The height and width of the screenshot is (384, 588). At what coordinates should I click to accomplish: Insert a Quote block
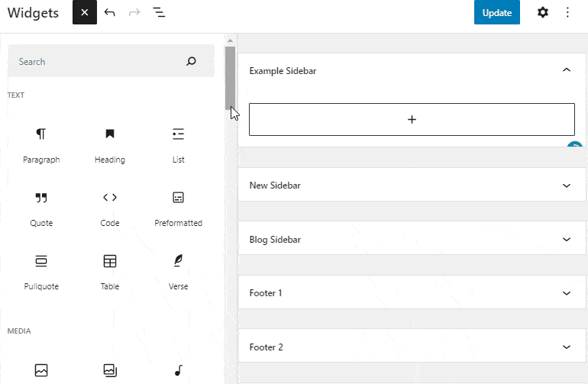tap(41, 209)
